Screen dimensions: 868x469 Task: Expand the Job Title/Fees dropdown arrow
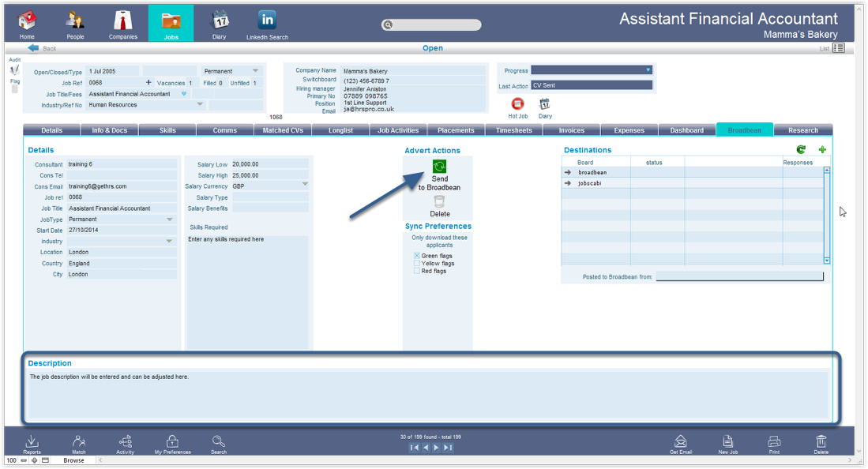184,94
